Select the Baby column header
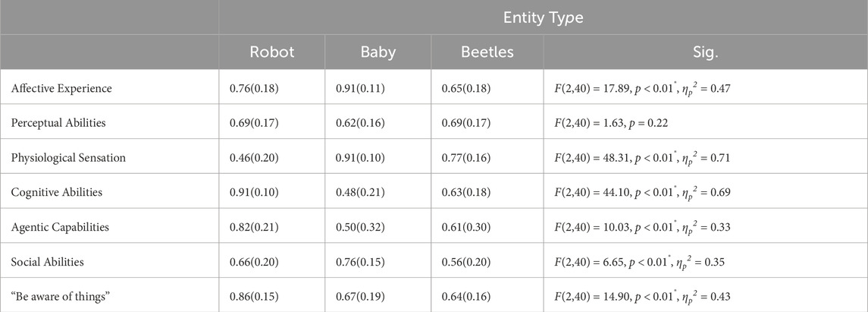 (x=378, y=52)
